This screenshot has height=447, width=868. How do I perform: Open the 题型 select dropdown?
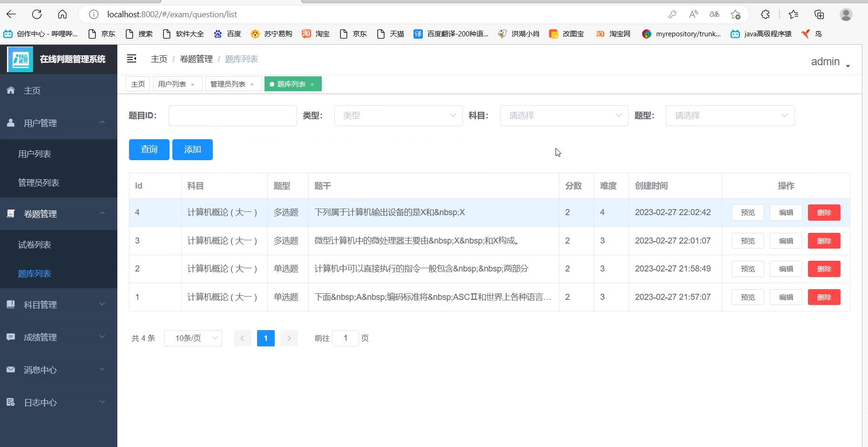point(730,115)
